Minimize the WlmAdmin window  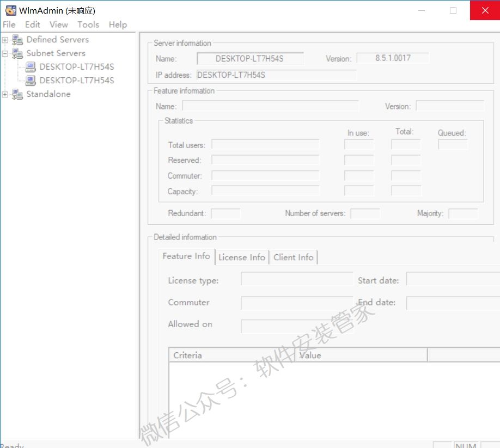(x=422, y=10)
